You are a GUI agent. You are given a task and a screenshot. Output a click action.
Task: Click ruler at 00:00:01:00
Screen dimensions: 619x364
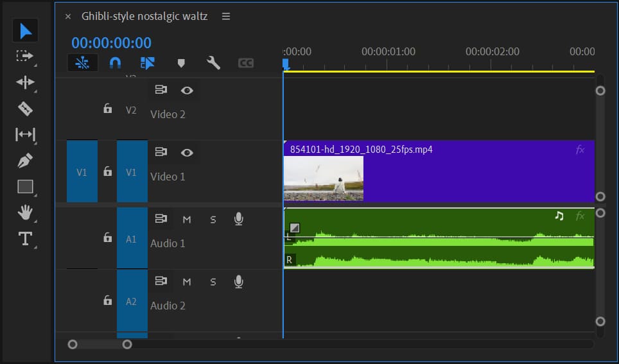388,52
